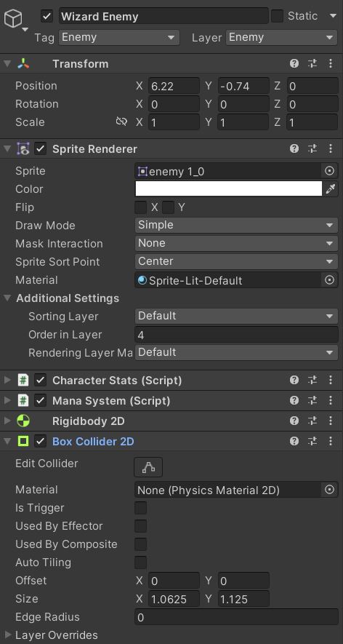Open Sprite Renderer presets icon
Screen dimensions: 343x644
312,148
